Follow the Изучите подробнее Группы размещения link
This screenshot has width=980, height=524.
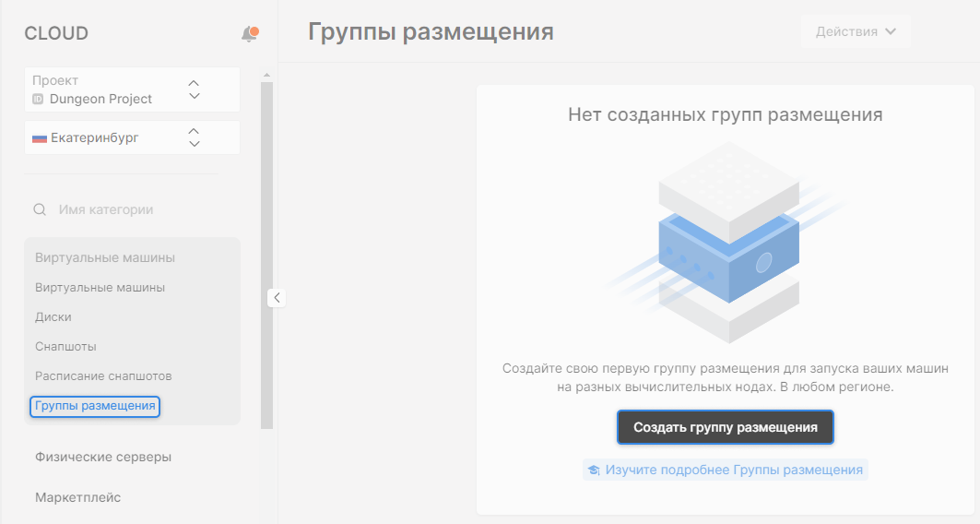point(726,470)
